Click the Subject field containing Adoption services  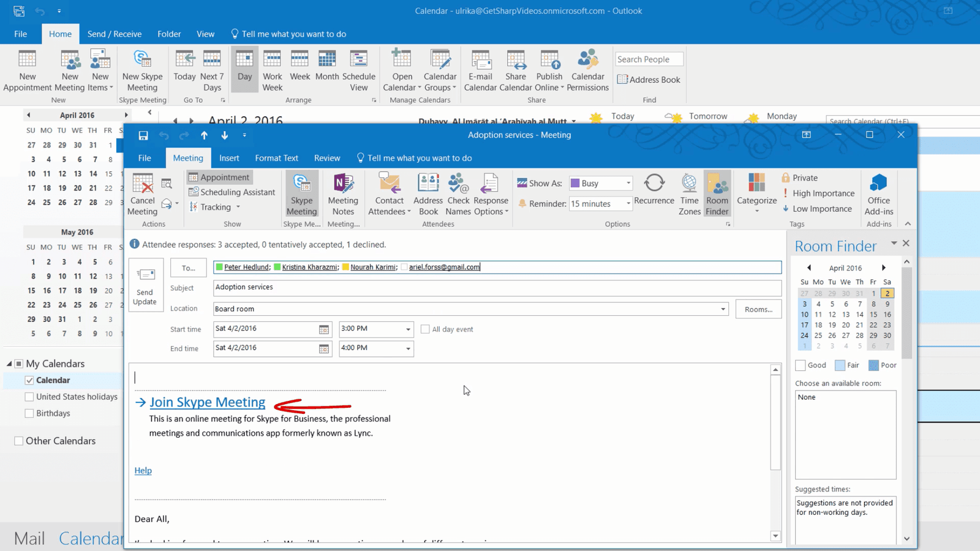click(x=497, y=287)
